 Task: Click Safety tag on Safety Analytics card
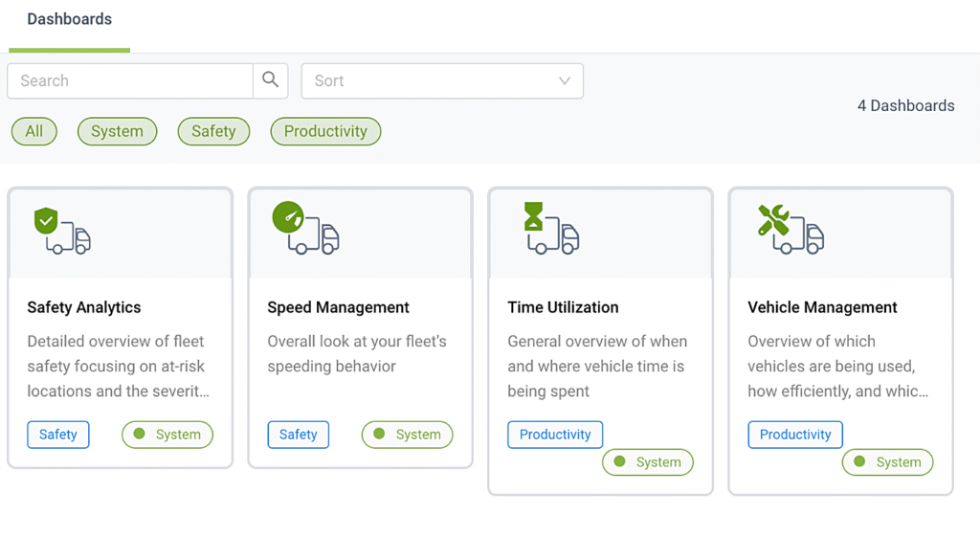58,435
